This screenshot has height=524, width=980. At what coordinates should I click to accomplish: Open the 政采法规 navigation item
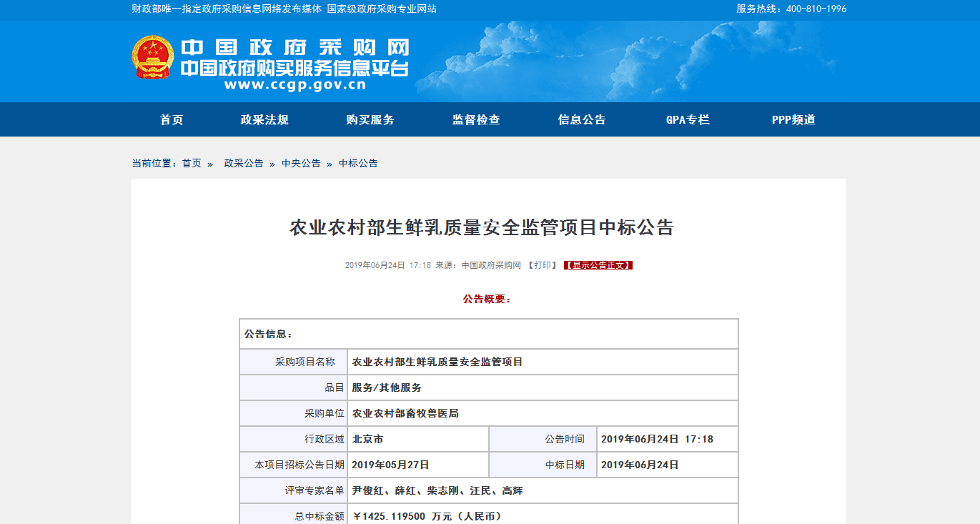tap(264, 120)
